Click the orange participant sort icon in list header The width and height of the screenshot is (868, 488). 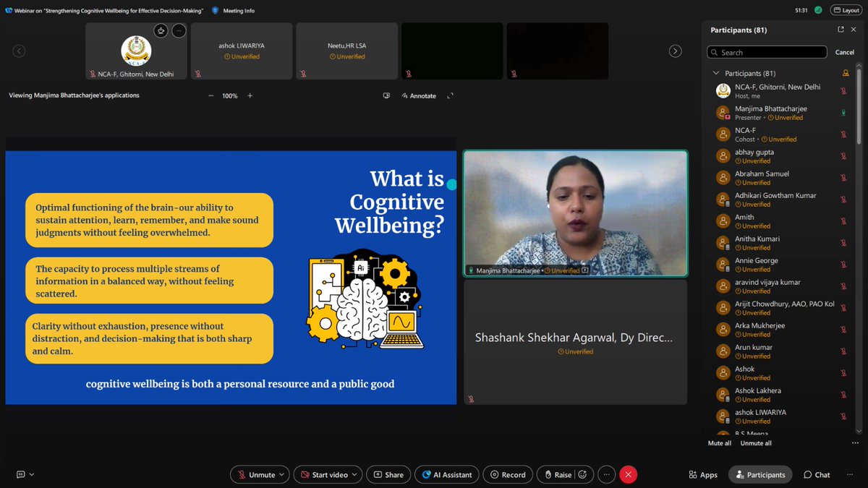pyautogui.click(x=846, y=73)
